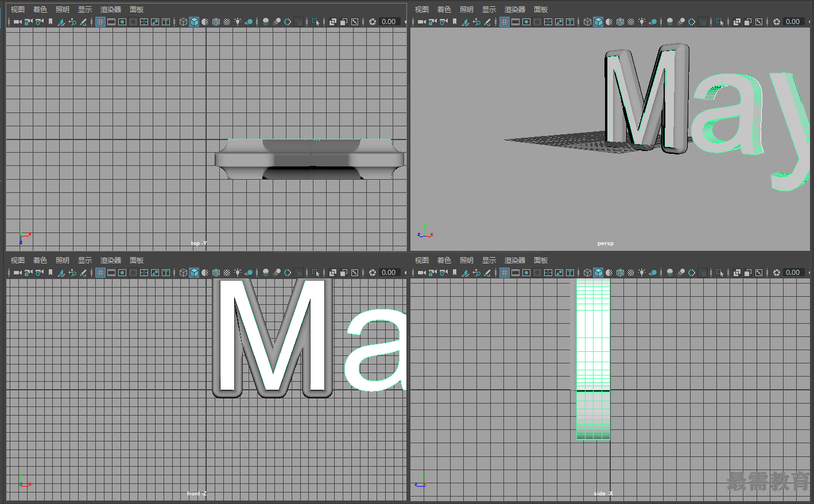Open grease pencil tool in top panel
Image resolution: width=814 pixels, height=504 pixels.
click(83, 22)
